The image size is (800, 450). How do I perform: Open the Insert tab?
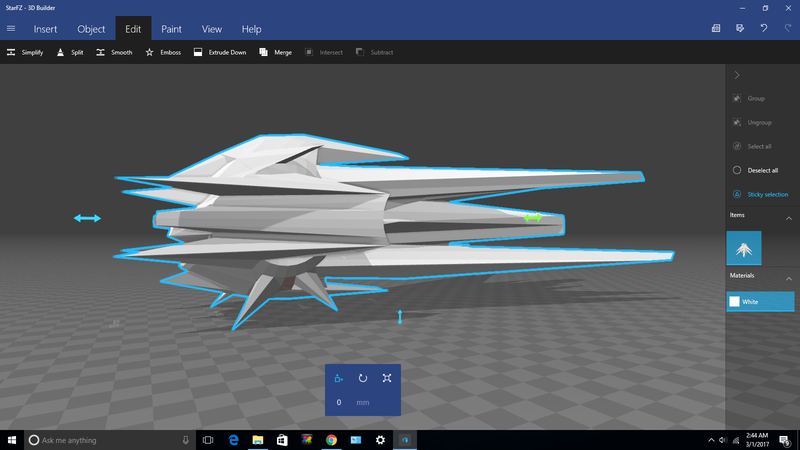point(52,29)
